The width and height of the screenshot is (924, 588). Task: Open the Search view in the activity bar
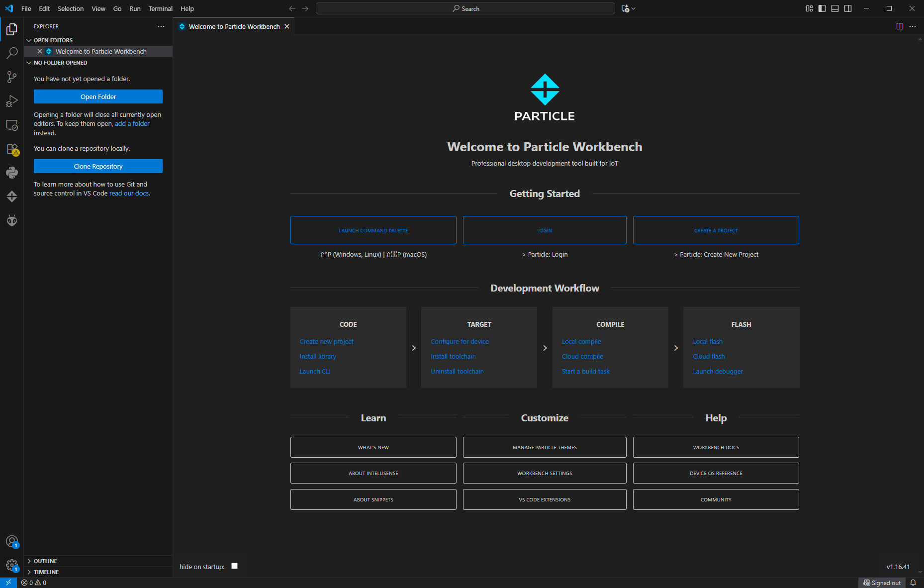pos(12,53)
